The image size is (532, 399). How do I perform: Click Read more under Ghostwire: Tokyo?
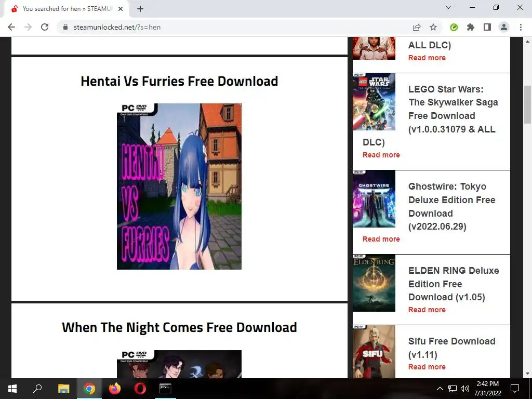point(381,239)
